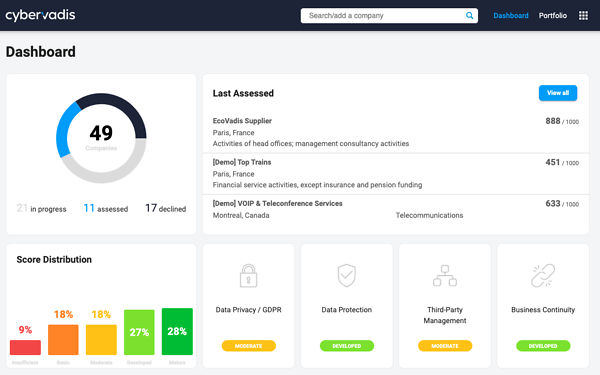This screenshot has width=600, height=375.
Task: Open the apps grid menu icon
Action: (583, 16)
